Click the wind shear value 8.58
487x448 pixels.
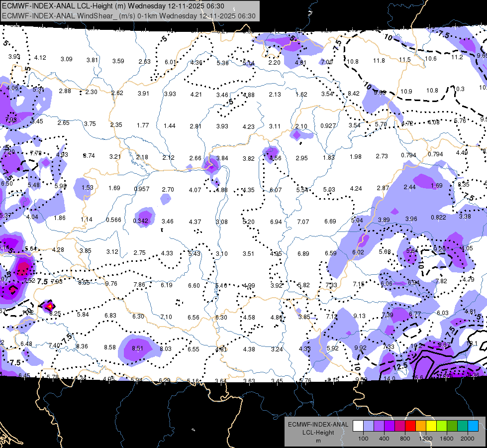110,347
